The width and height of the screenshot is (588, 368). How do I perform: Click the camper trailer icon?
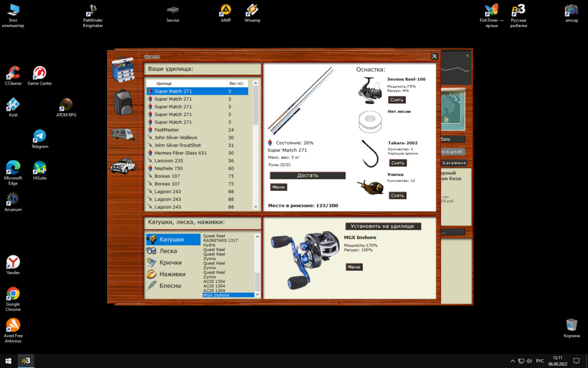pos(123,134)
